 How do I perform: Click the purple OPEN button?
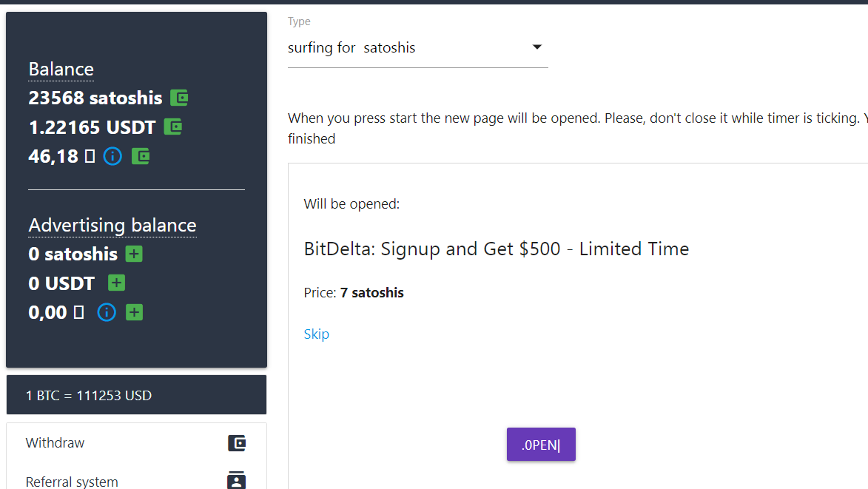541,444
